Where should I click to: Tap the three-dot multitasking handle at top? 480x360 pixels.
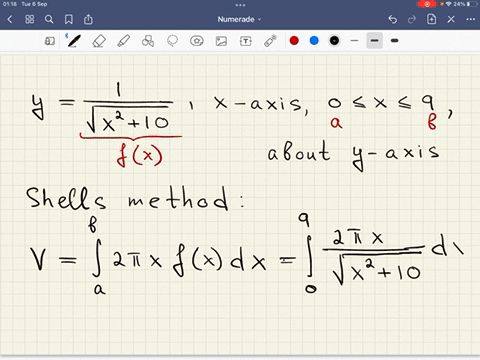click(240, 5)
